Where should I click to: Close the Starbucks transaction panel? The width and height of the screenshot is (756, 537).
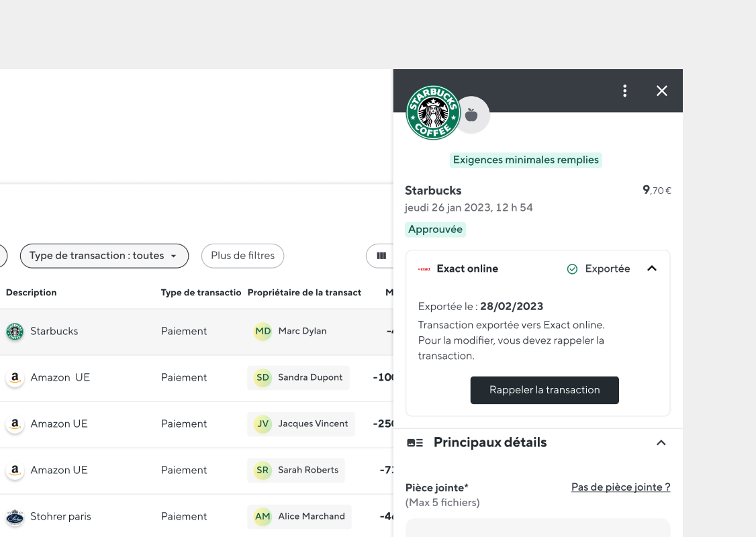pyautogui.click(x=661, y=91)
